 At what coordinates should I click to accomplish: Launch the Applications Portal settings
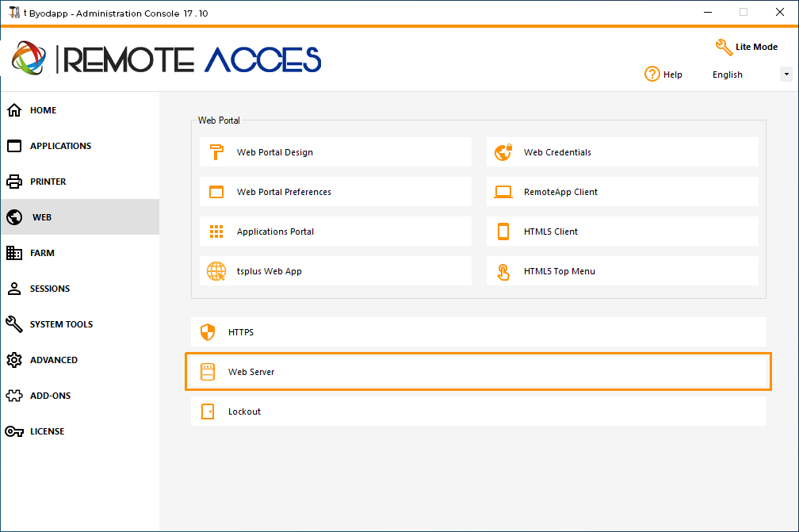tap(335, 232)
